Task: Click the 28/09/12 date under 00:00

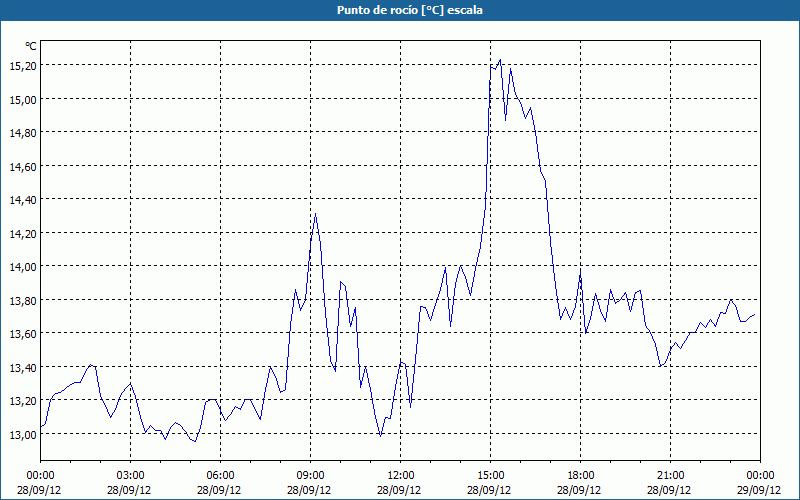Action: click(x=39, y=490)
